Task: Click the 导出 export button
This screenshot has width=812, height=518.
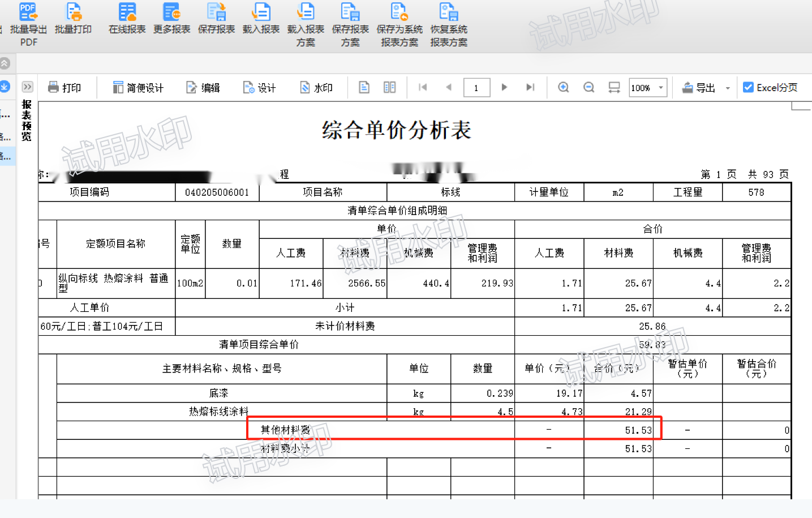Action: click(x=699, y=88)
